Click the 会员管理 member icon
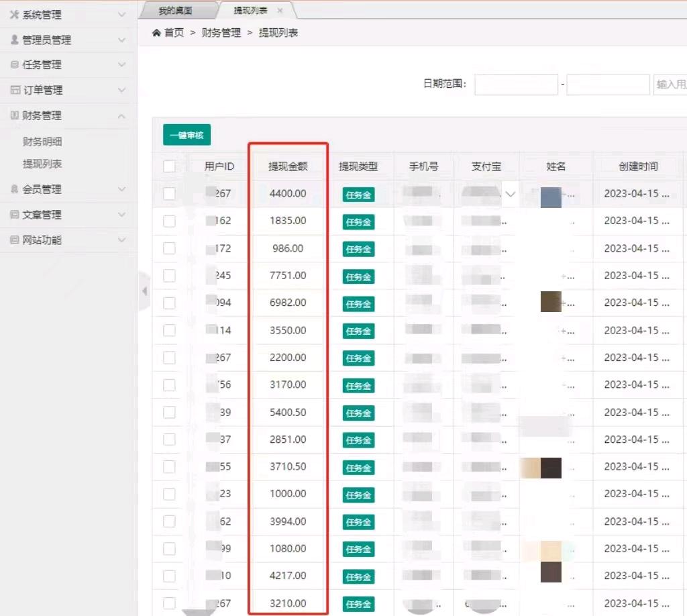Screen dimensions: 687x616 pyautogui.click(x=14, y=189)
